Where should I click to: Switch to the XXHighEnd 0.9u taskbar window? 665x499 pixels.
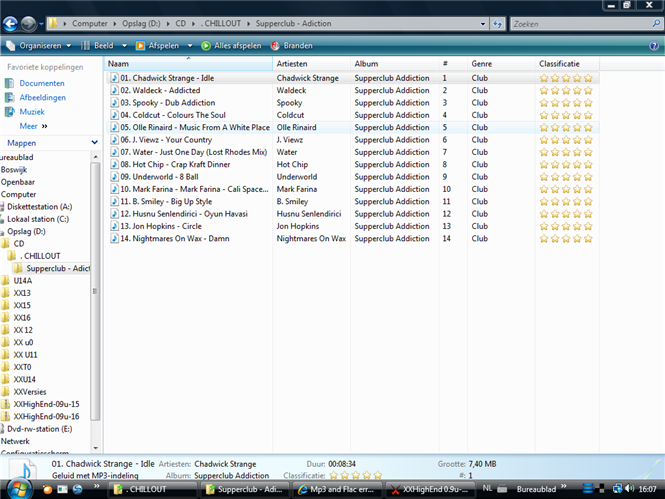tap(430, 489)
